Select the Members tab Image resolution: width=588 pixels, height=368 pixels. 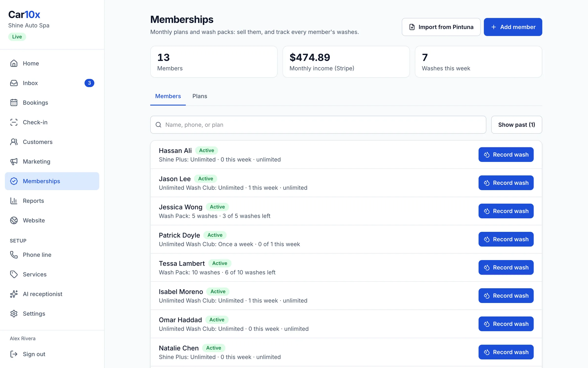click(x=168, y=96)
